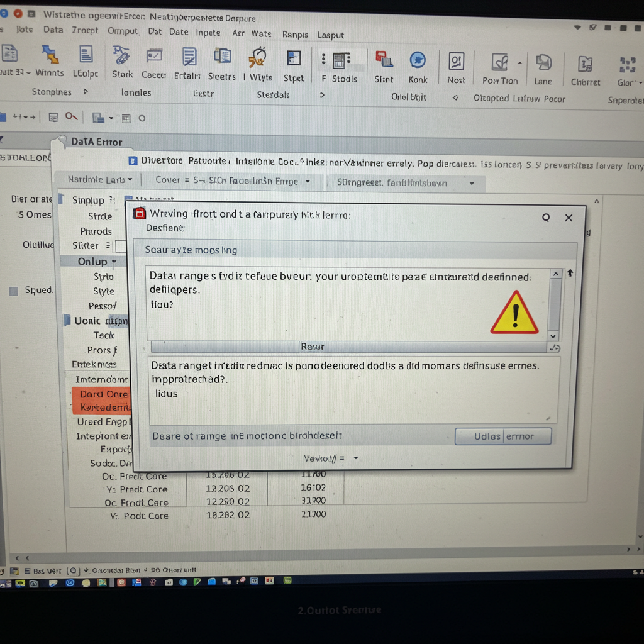This screenshot has width=644, height=644.
Task: Click the search circle icon in dialog title
Action: (x=546, y=217)
